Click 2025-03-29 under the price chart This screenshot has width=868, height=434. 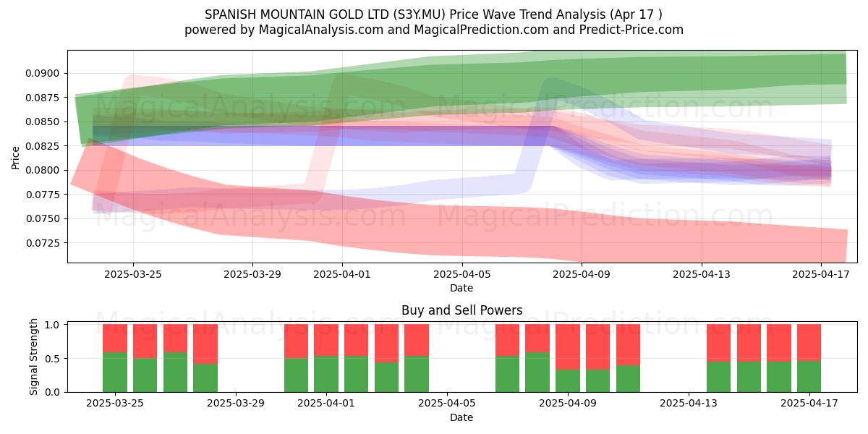pos(252,274)
